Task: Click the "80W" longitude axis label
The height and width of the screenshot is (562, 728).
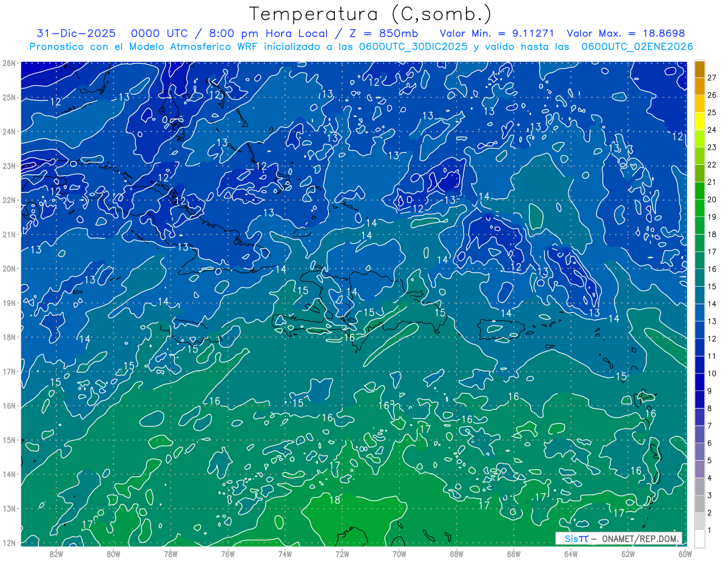Action: coord(113,554)
